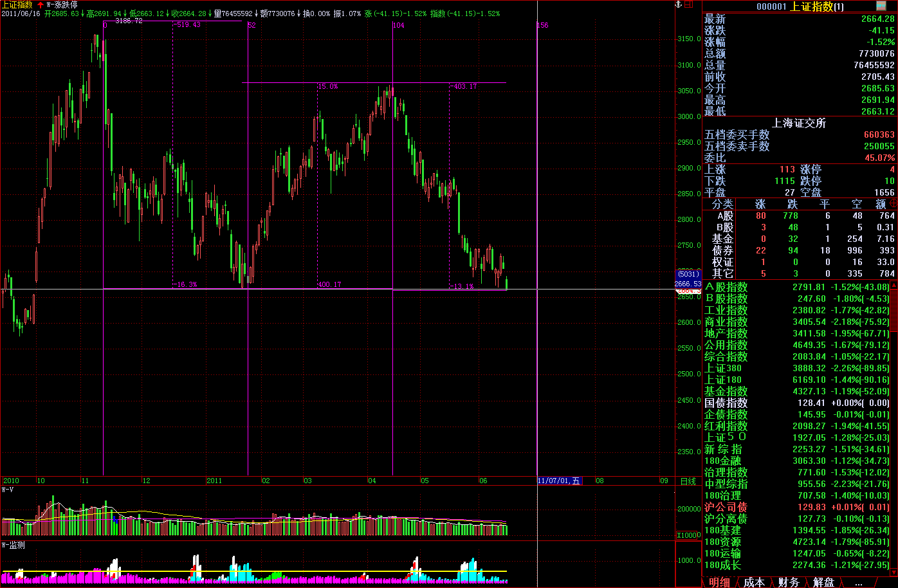Switch to the 成本 tab
Screen dimensions: 898x588
753,582
